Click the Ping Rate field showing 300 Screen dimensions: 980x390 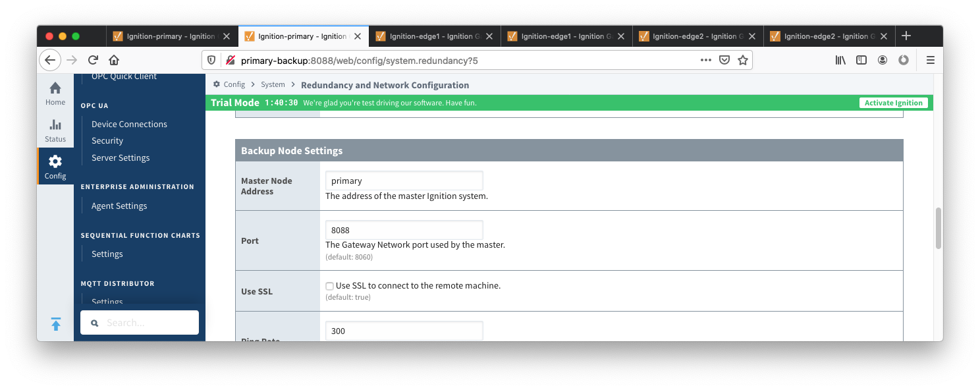tap(404, 331)
